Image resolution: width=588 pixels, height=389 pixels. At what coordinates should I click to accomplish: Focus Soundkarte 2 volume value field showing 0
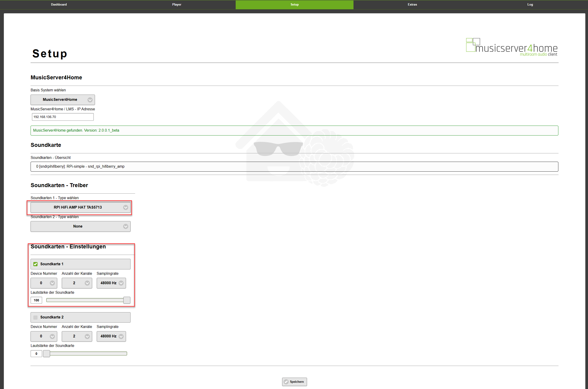point(36,354)
